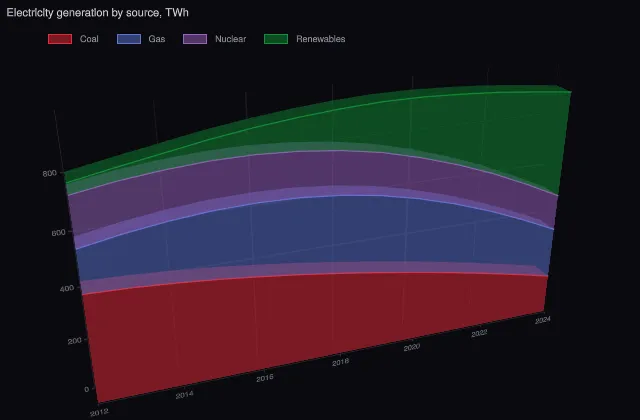Click the 2014 year axis label
The width and height of the screenshot is (640, 420).
(184, 395)
